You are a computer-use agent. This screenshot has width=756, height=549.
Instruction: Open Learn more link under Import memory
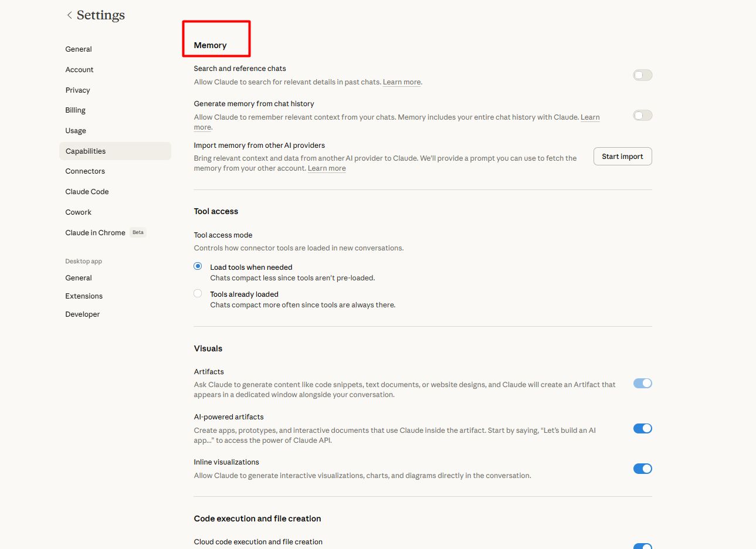point(327,168)
